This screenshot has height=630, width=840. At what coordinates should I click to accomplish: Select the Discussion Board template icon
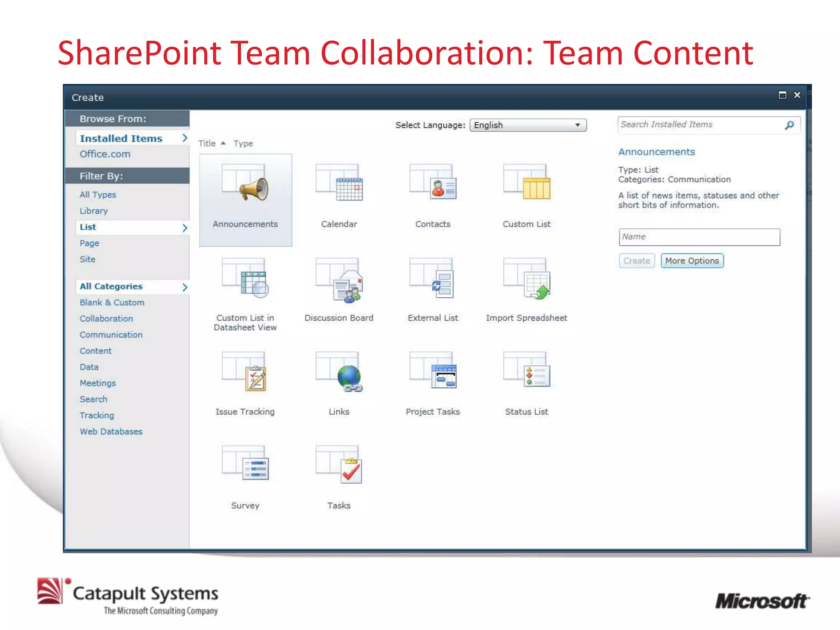click(339, 280)
